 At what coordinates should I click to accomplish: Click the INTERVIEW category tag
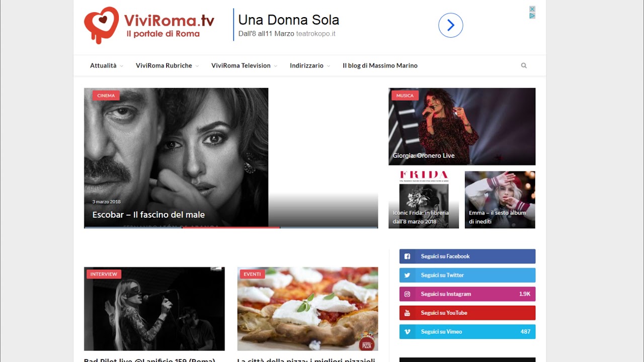coord(104,274)
